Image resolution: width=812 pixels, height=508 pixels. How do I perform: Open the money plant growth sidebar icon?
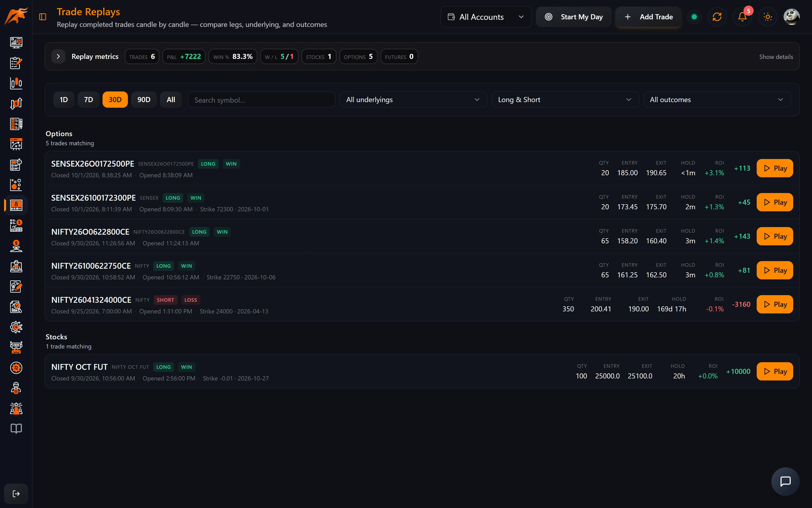coord(16,246)
